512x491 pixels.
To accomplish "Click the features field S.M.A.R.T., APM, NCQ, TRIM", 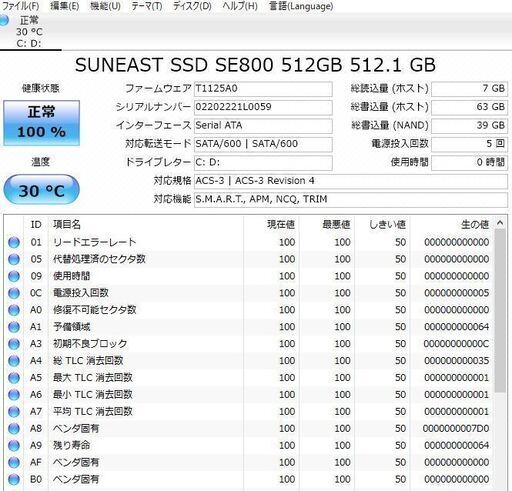I will coord(351,199).
